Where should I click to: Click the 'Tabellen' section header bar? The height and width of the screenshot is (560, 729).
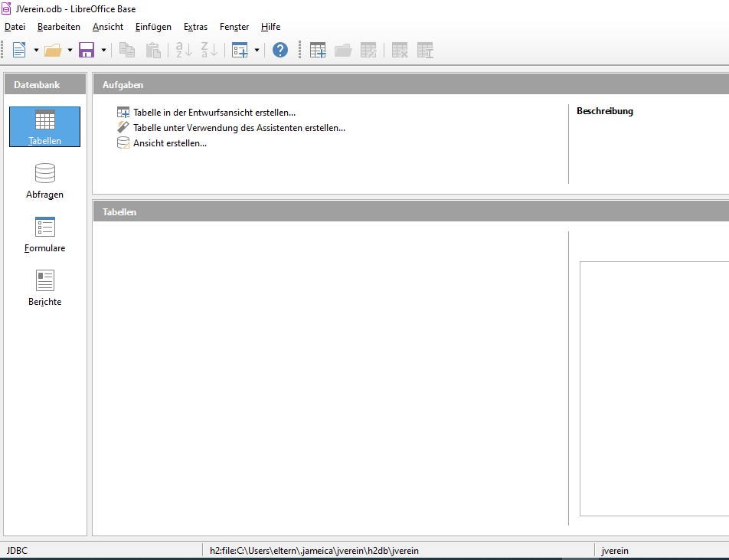click(x=411, y=211)
